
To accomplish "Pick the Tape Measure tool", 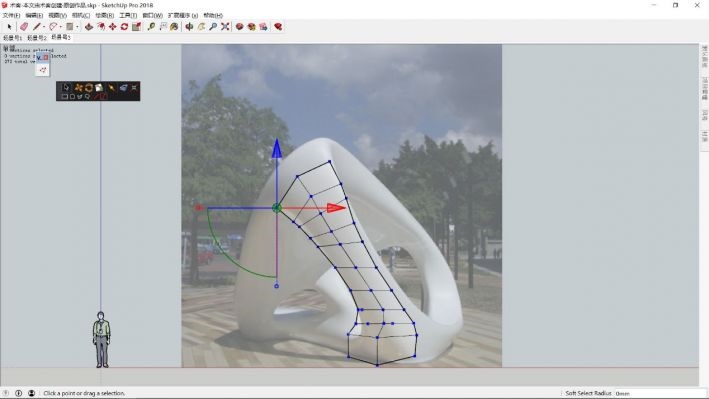I will pyautogui.click(x=151, y=27).
